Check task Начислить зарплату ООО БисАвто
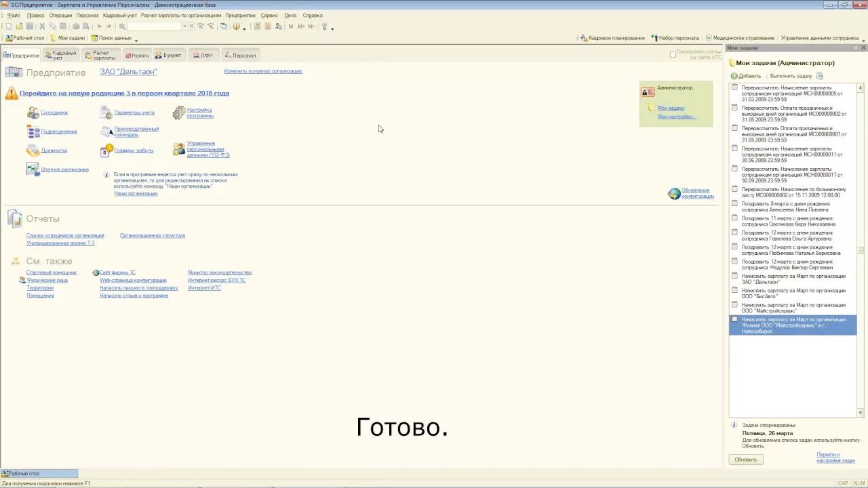This screenshot has width=868, height=488. click(734, 290)
